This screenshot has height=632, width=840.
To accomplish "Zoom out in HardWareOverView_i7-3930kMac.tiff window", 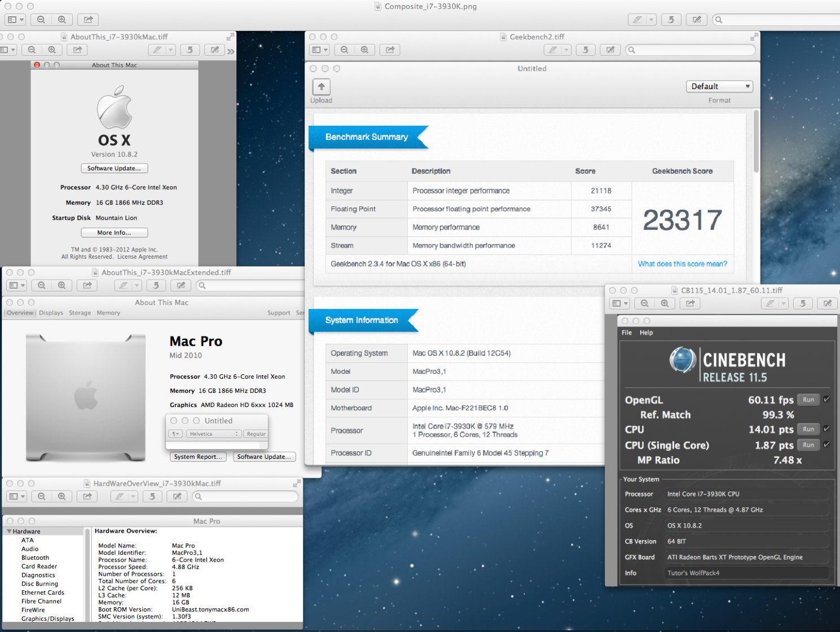I will (41, 496).
